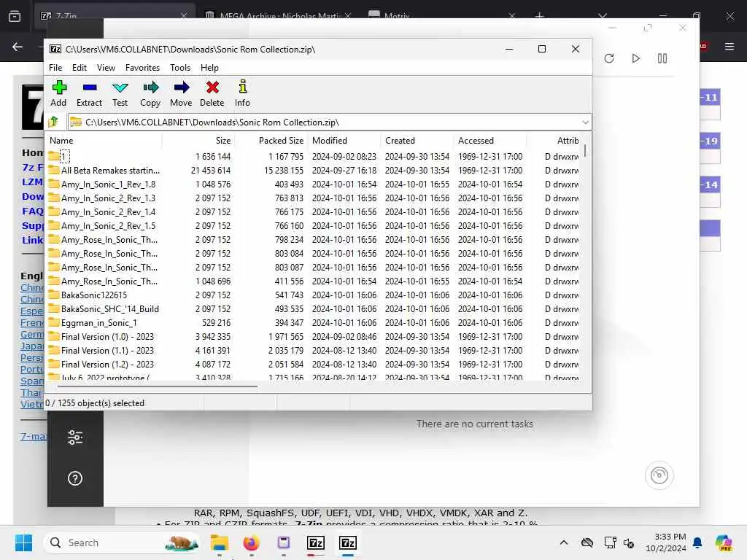Select the Amy_In_Sonic_1_Rev_1.8 folder

(102, 184)
